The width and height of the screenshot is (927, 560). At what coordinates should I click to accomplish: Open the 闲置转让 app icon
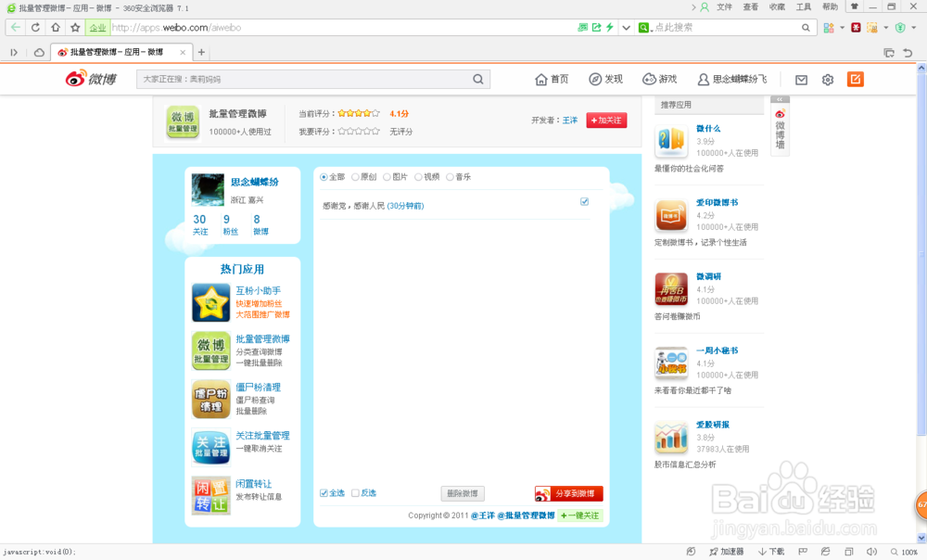pyautogui.click(x=211, y=495)
